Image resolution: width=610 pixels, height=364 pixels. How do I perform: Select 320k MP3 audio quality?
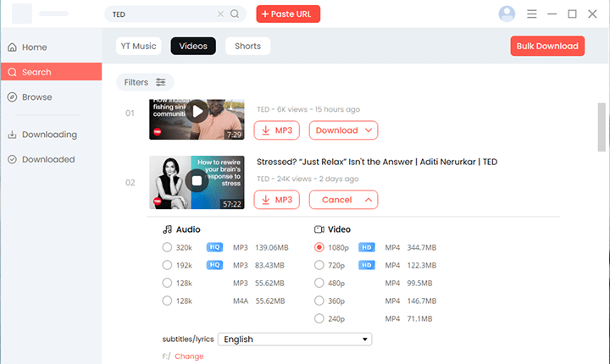pyautogui.click(x=167, y=247)
